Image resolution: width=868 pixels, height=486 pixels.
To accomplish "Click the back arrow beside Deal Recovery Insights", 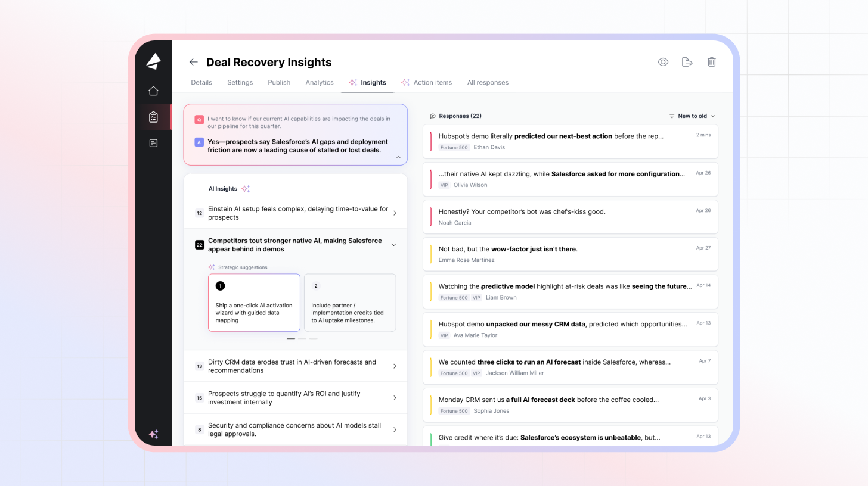I will click(x=193, y=62).
